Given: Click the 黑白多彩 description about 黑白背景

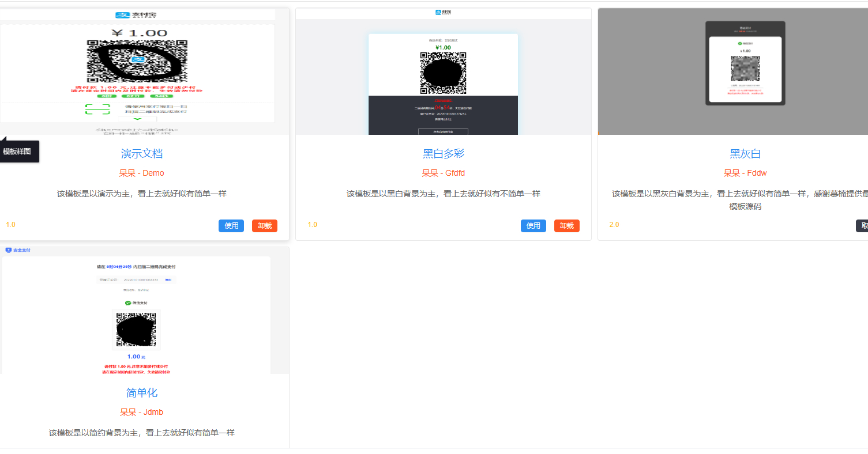Looking at the screenshot, I should tap(444, 194).
